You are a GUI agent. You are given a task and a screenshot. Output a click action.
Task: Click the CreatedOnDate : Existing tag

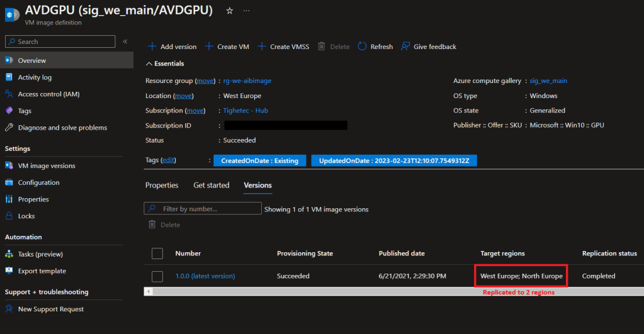[x=259, y=161]
